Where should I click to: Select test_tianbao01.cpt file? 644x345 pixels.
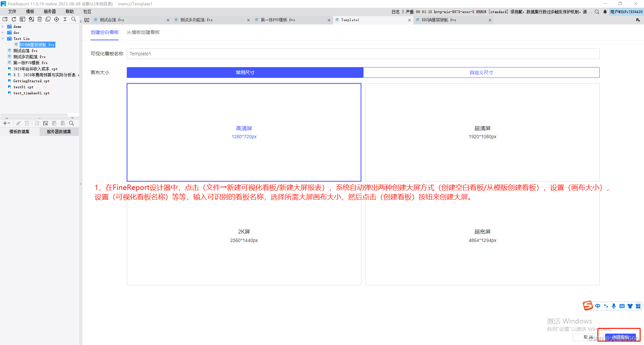[x=31, y=93]
